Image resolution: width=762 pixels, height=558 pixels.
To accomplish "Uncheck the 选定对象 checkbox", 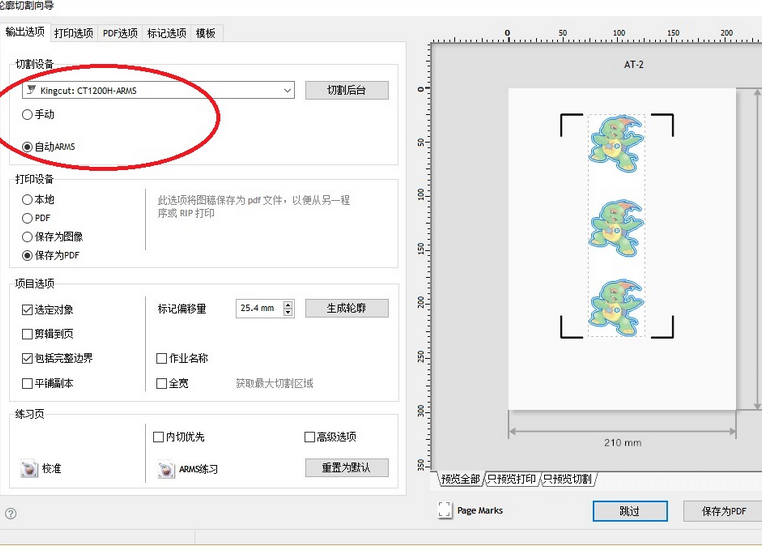I will point(28,310).
